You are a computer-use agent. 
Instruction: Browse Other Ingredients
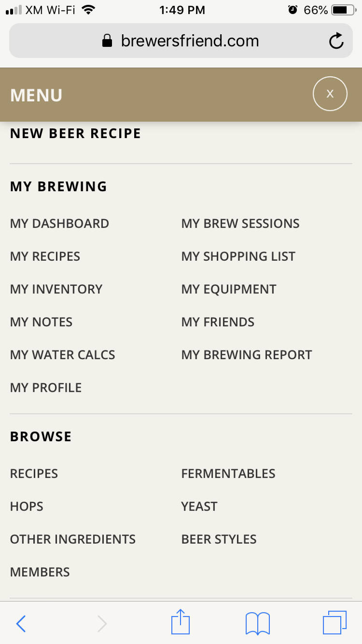point(73,539)
